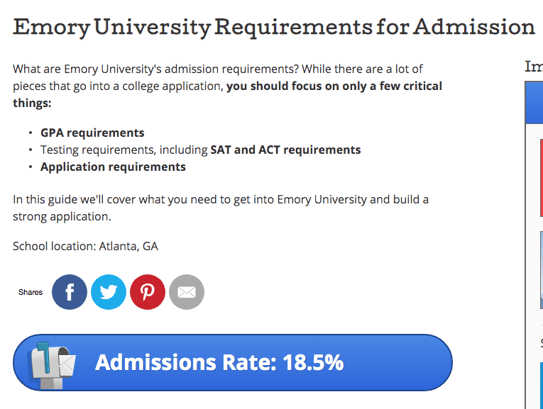
Task: Click the cut-off sidebar heading starting with Im
Action: (534, 66)
